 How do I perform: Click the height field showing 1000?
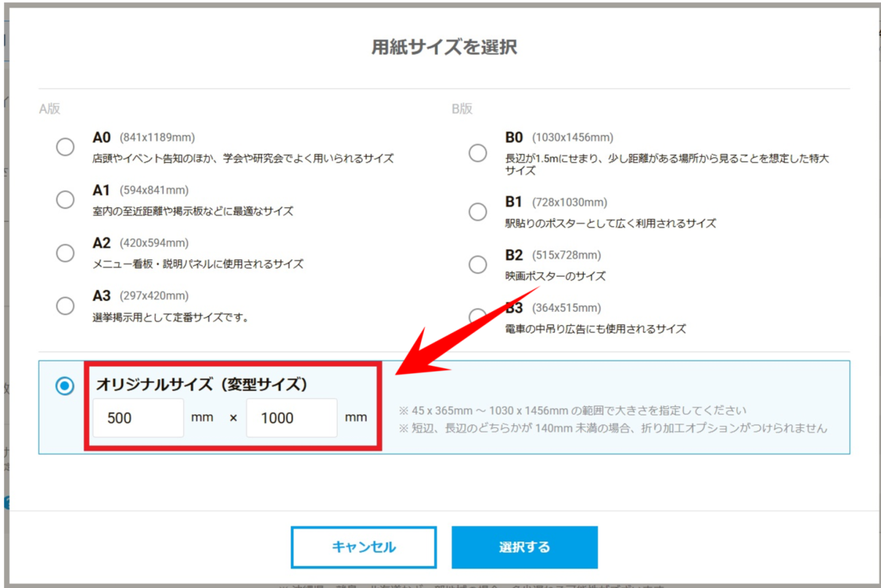292,418
